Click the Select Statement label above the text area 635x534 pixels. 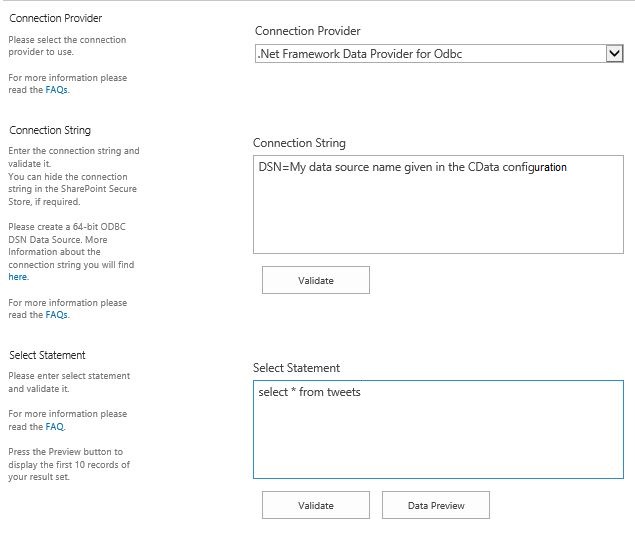pos(296,368)
